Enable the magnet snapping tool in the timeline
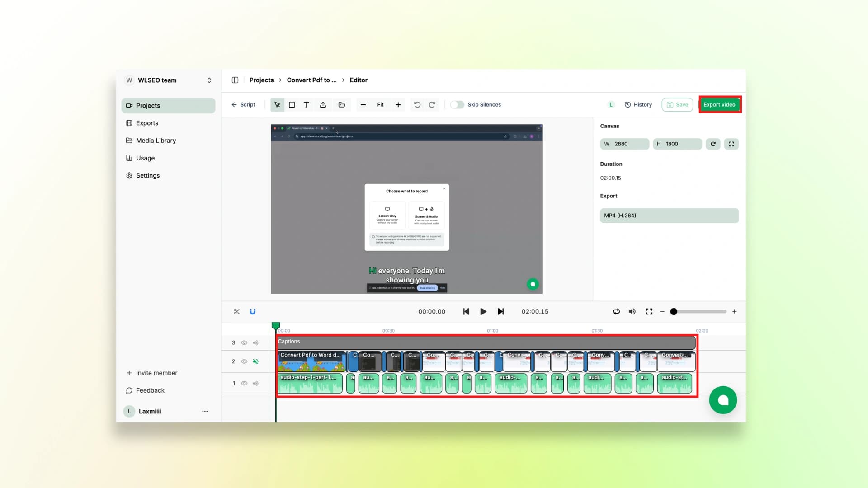This screenshot has height=488, width=868. [x=253, y=311]
